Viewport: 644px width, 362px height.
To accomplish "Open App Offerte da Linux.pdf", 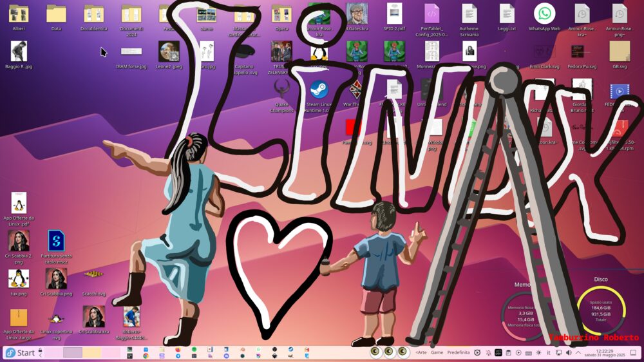I will click(19, 209).
